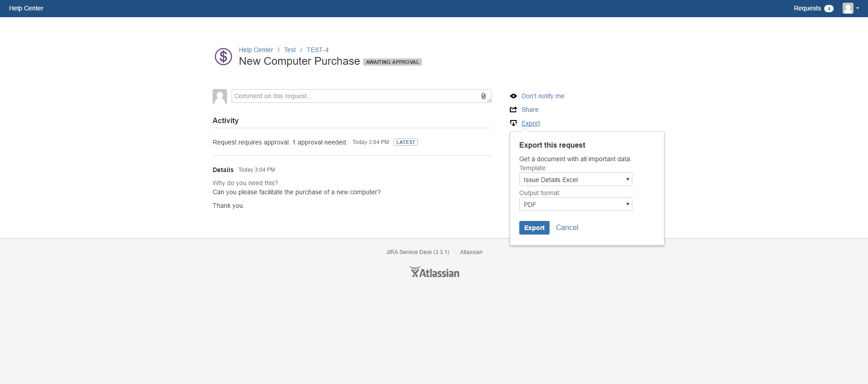Navigate to Test breadcrumb
Image resolution: width=868 pixels, height=384 pixels.
(x=290, y=50)
